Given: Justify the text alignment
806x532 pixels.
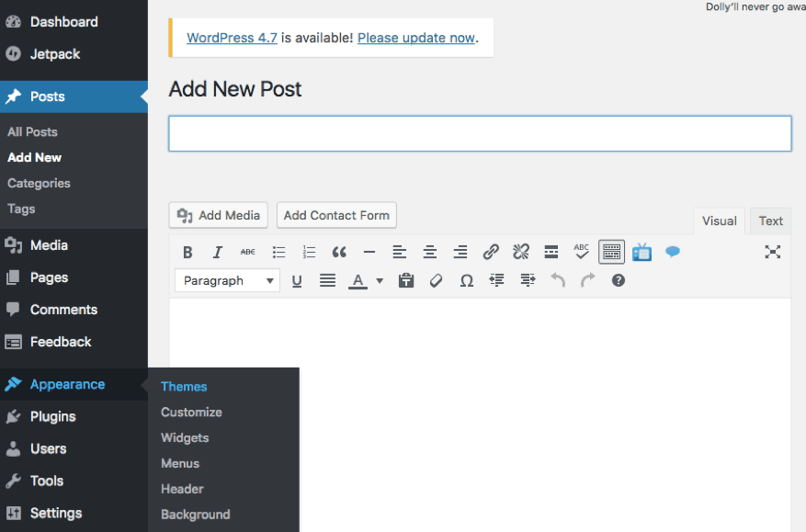Looking at the screenshot, I should [327, 280].
